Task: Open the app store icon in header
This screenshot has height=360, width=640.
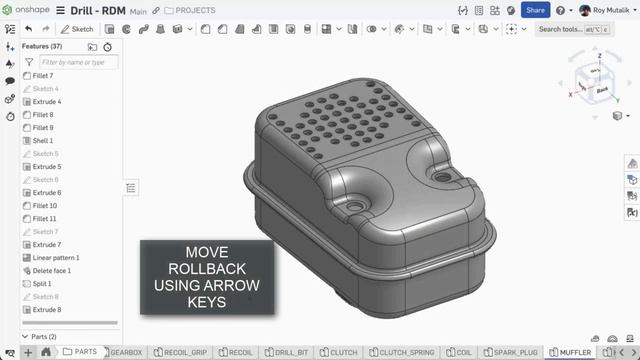Action: 495,10
